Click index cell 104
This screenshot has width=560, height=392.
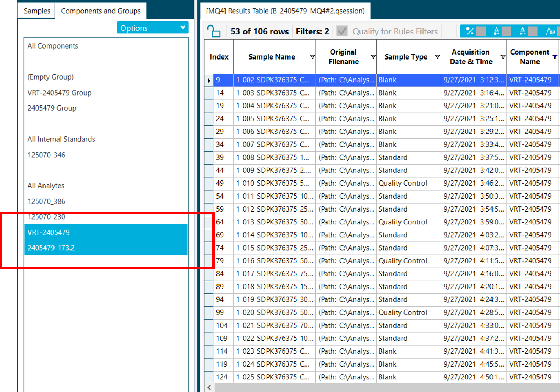click(x=223, y=325)
